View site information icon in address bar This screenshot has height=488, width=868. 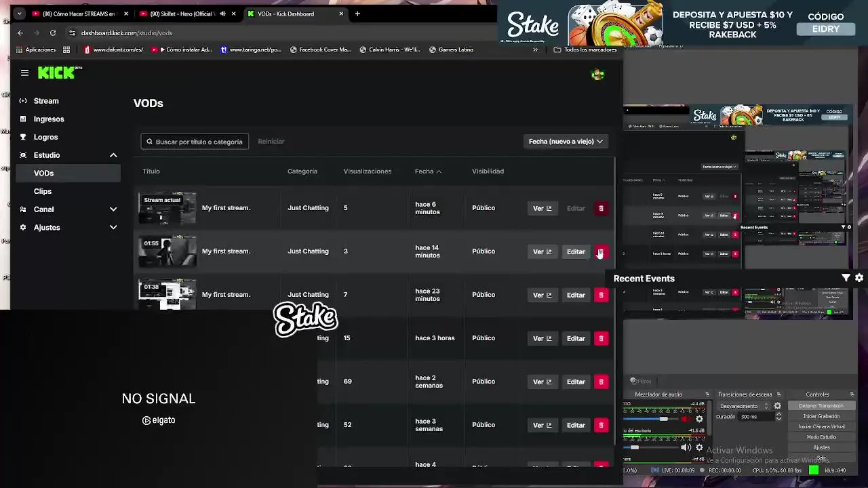point(72,33)
